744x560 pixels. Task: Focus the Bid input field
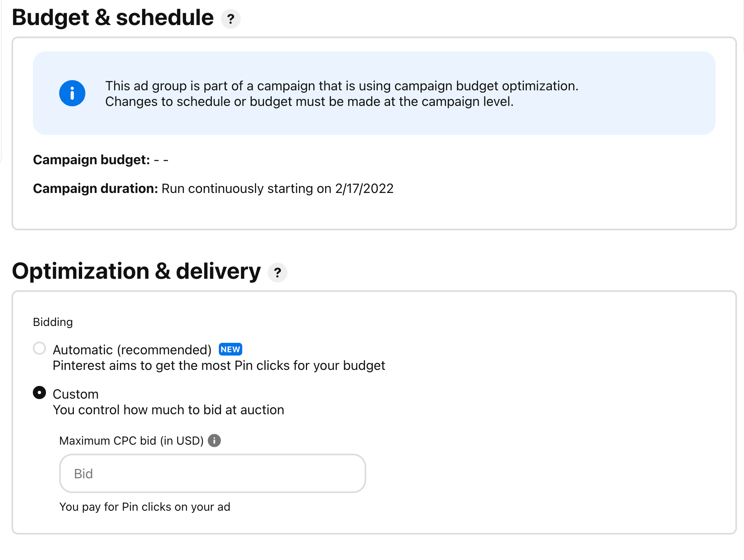(213, 473)
